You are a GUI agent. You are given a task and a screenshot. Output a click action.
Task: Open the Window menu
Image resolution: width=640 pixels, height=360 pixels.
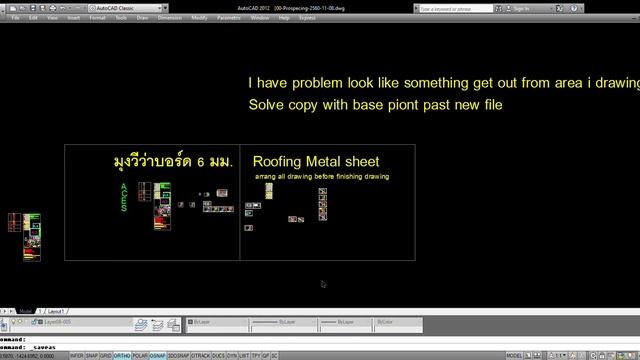[x=260, y=18]
